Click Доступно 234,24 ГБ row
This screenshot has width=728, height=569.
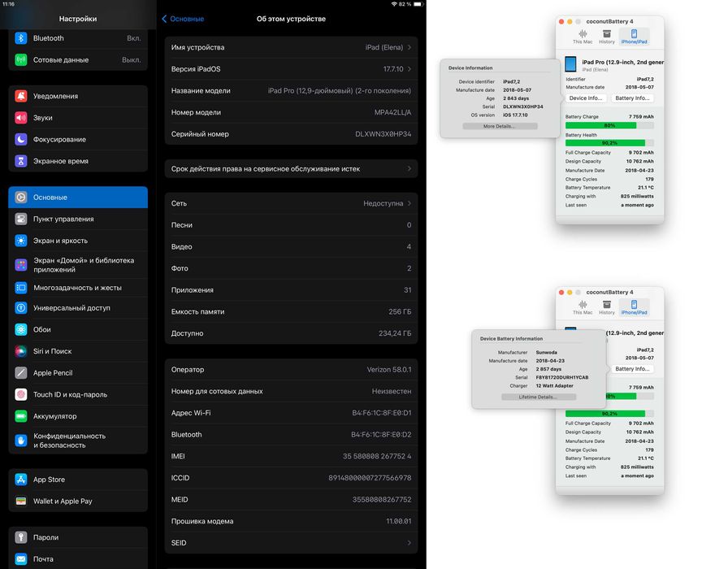pos(291,333)
